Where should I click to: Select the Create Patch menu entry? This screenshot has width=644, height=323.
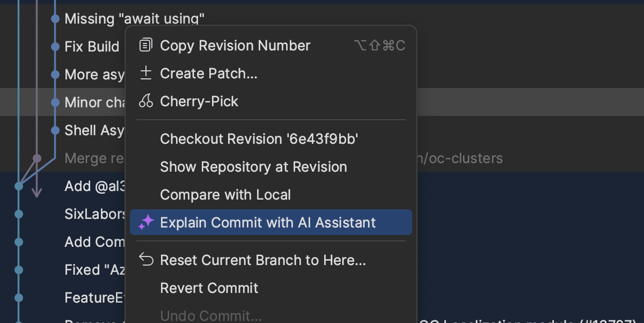click(209, 74)
